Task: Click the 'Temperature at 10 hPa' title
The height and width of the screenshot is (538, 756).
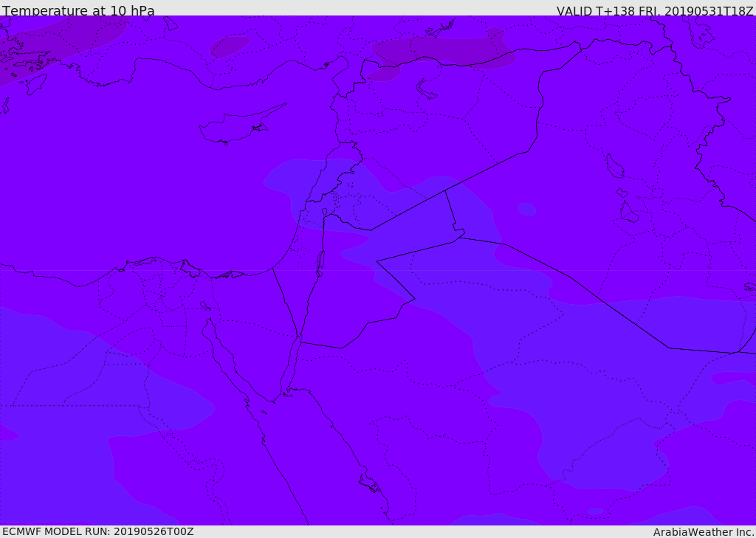Action: 78,10
